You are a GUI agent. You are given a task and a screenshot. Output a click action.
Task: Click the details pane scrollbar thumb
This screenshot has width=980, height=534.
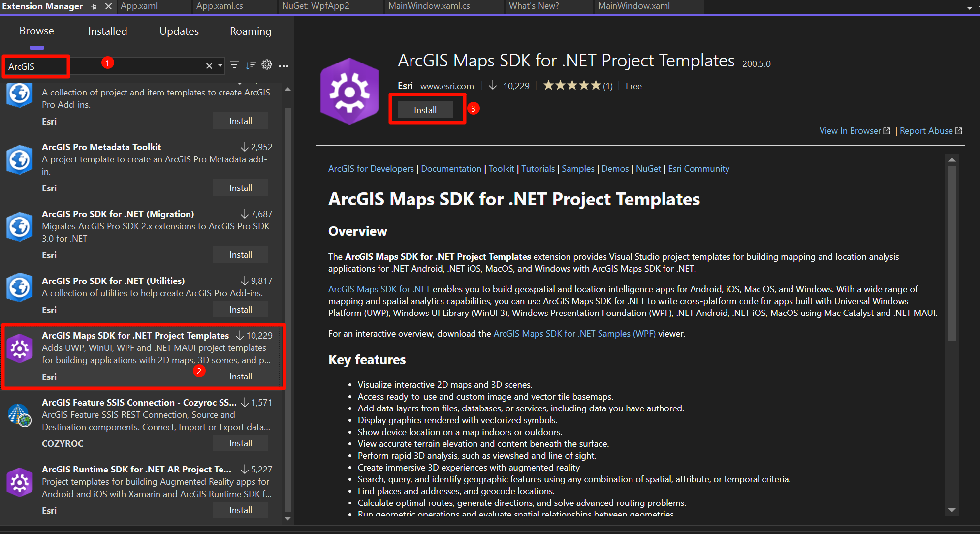pyautogui.click(x=952, y=253)
